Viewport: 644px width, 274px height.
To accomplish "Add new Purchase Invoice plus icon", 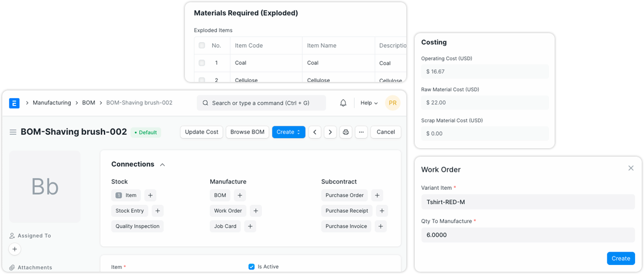I will tap(381, 226).
